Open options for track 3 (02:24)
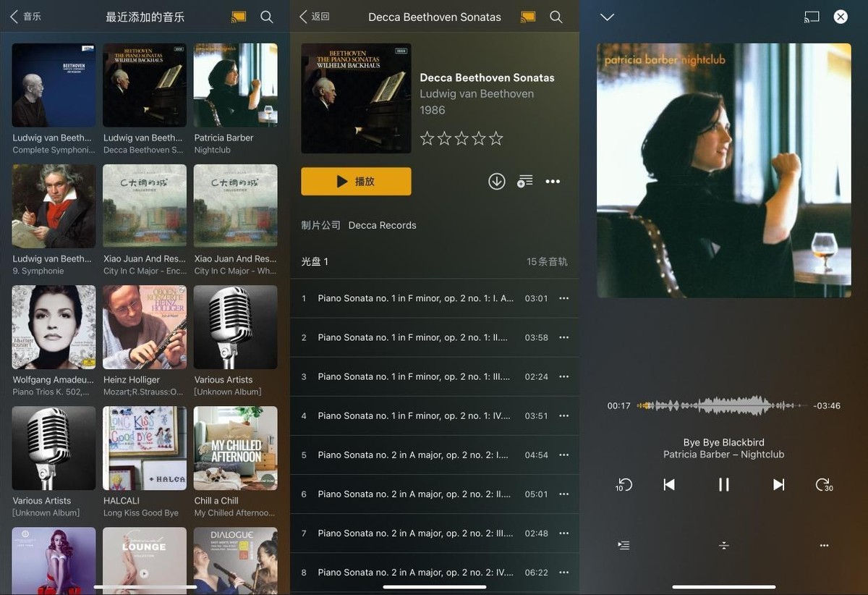868x595 pixels. [x=564, y=376]
